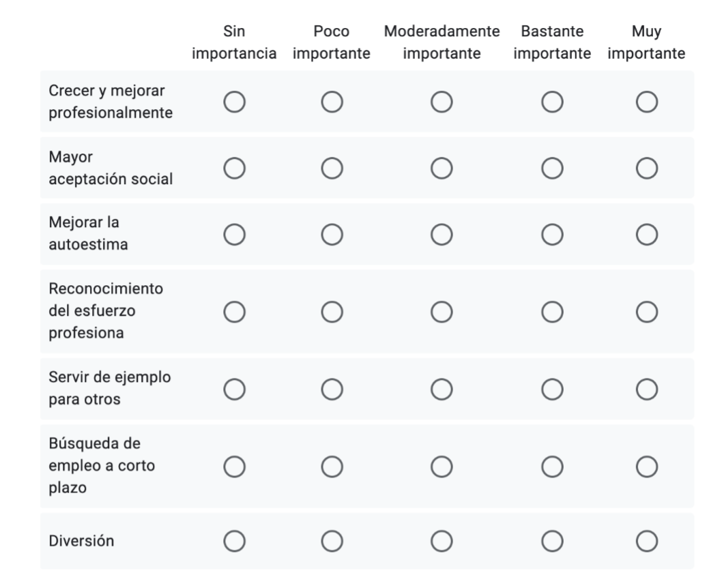Choose 'Bastante importante' for Servir de ejemplo
The width and height of the screenshot is (722, 588).
551,389
